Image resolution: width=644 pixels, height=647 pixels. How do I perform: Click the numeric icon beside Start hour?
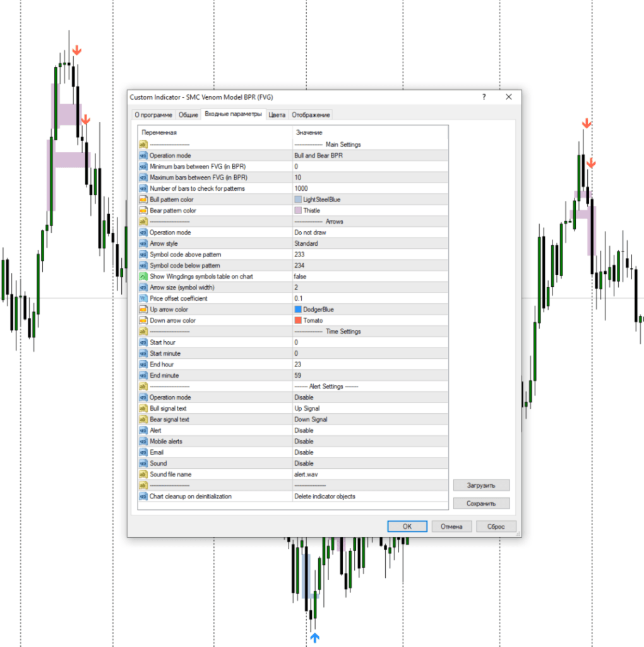click(143, 342)
